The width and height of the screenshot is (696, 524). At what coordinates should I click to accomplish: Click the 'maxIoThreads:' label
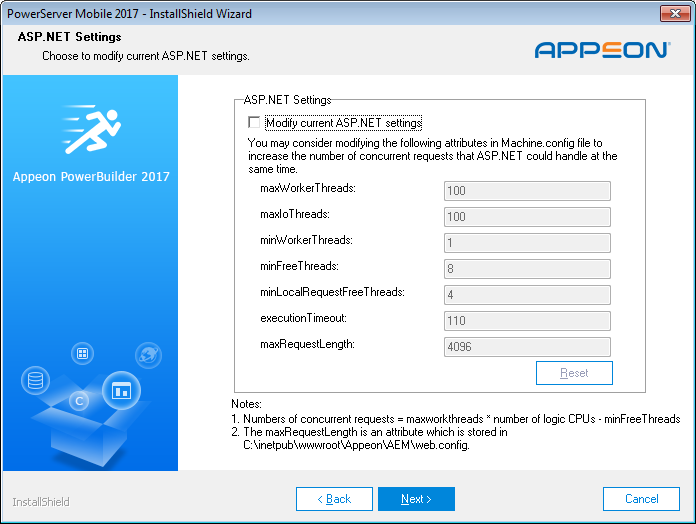295,214
